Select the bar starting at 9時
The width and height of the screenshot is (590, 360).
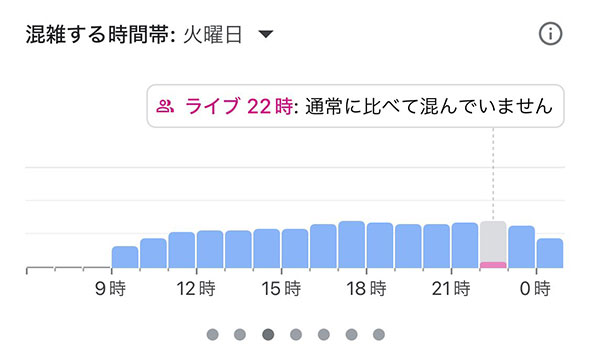click(x=125, y=257)
